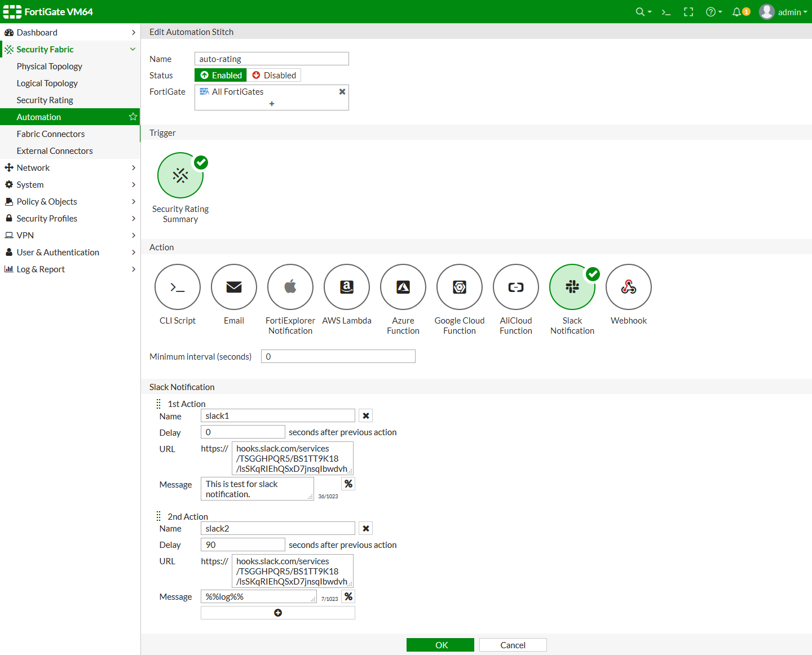This screenshot has height=655, width=812.
Task: Expand the Log & Report menu
Action: click(70, 269)
